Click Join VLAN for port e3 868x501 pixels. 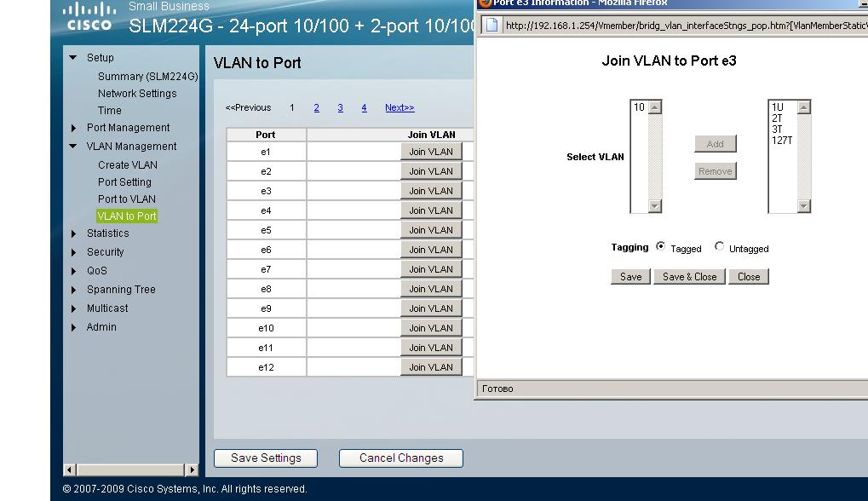click(431, 191)
